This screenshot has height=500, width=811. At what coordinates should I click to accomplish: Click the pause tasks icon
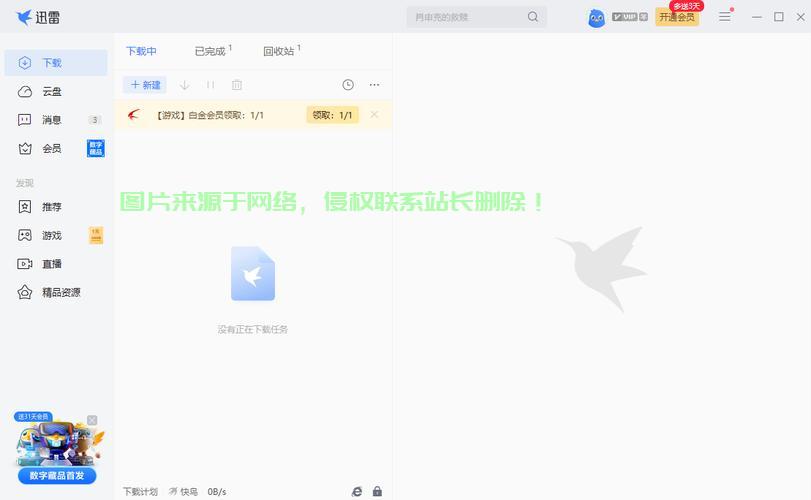coord(211,85)
